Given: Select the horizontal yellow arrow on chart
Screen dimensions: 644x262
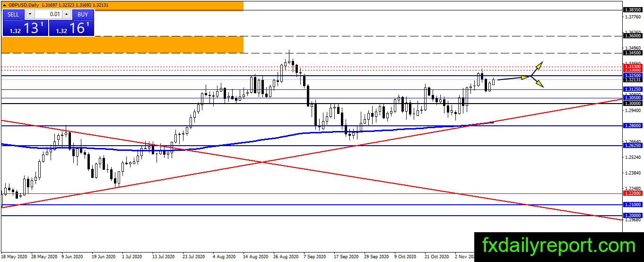Looking at the screenshot, I should 513,78.
